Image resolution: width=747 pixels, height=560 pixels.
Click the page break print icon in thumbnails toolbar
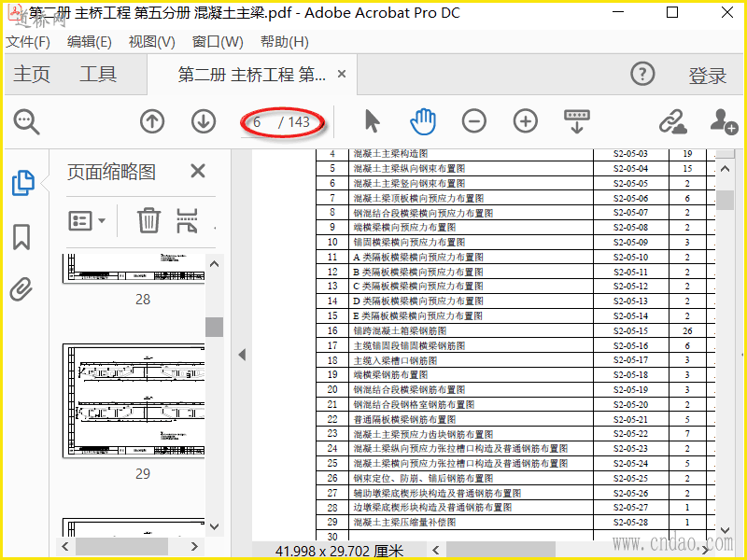click(187, 220)
